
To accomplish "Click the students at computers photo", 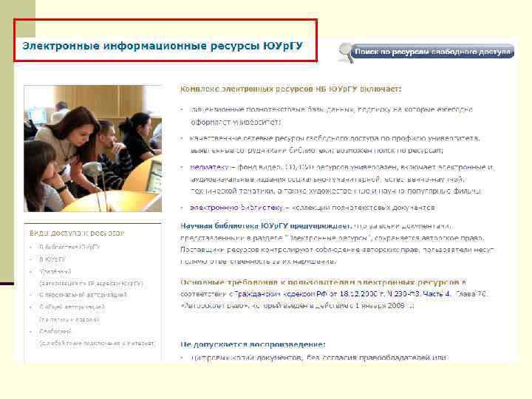I will (92, 149).
